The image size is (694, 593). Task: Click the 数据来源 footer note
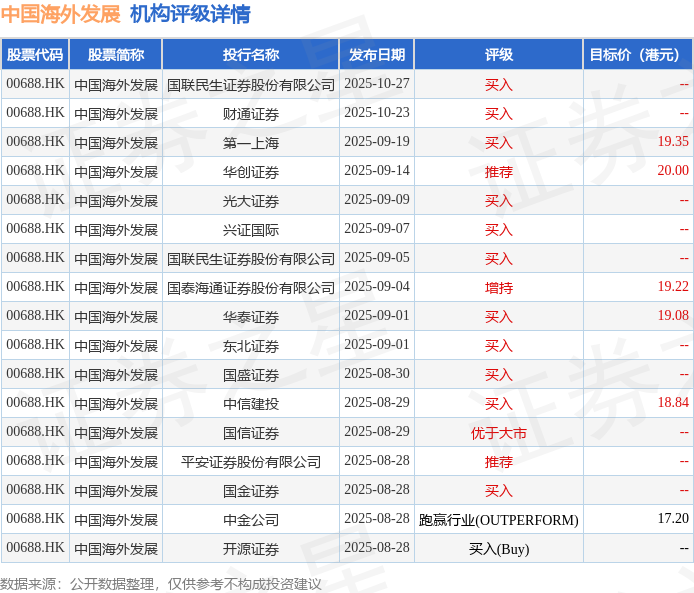click(x=161, y=584)
